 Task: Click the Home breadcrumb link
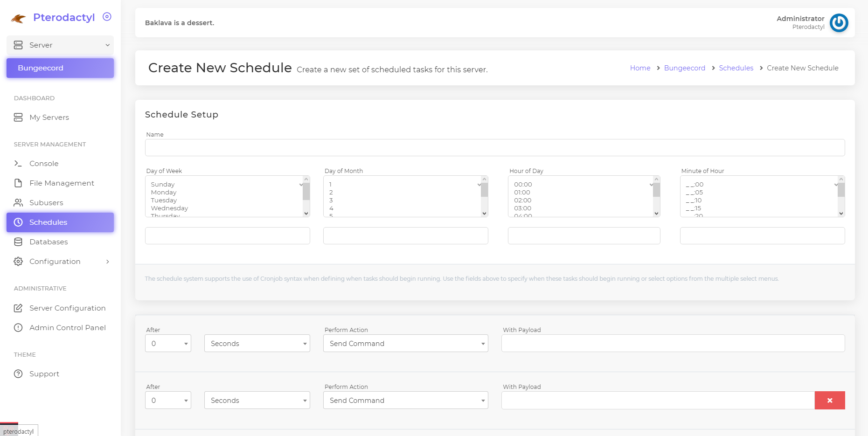tap(640, 68)
